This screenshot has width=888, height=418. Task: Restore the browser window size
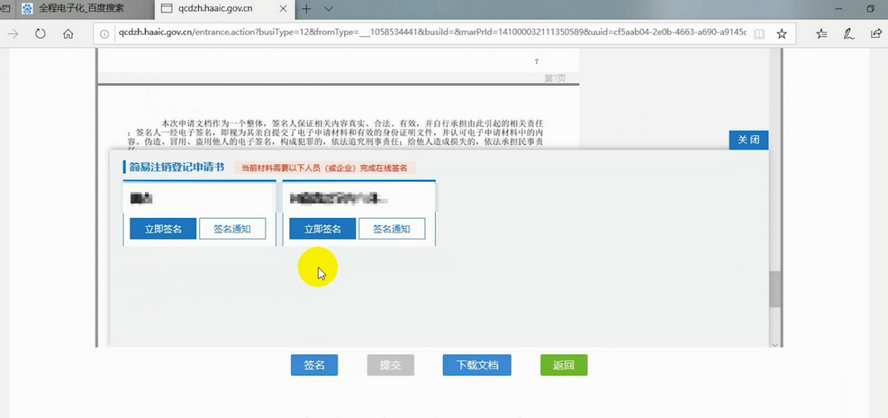tap(872, 8)
